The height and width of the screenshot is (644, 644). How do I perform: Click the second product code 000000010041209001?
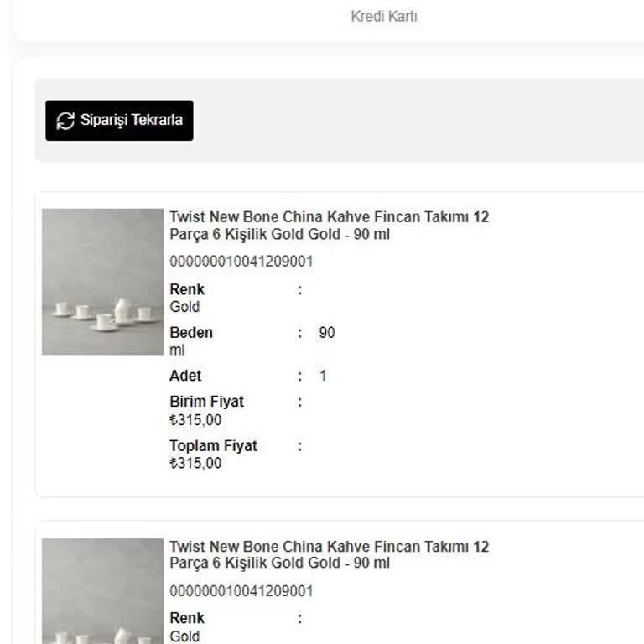[x=241, y=591]
